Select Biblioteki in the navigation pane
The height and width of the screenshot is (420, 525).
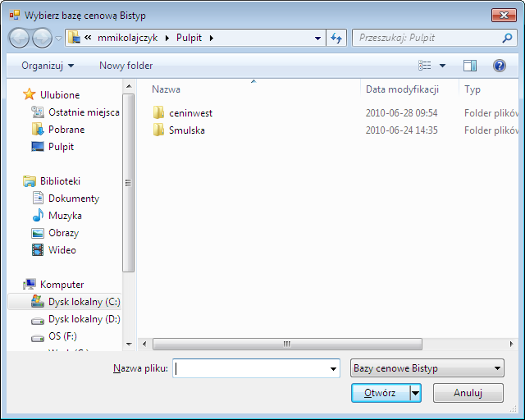60,181
